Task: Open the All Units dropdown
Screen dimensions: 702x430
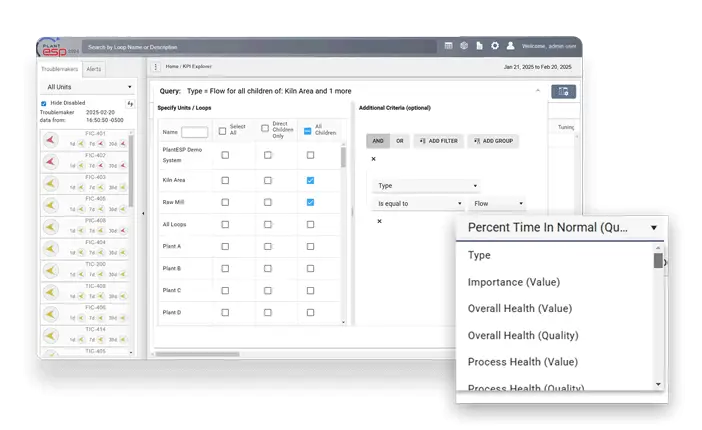Action: point(88,87)
